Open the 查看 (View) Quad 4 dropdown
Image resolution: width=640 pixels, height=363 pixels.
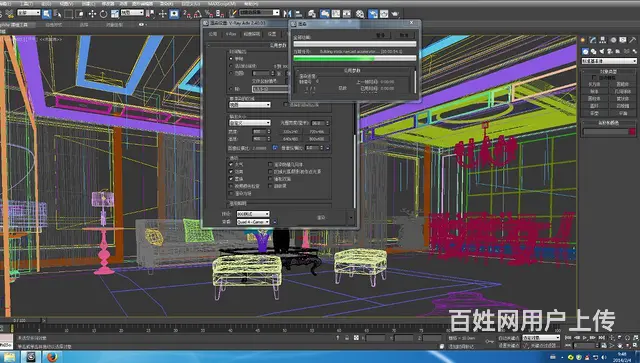(253, 222)
